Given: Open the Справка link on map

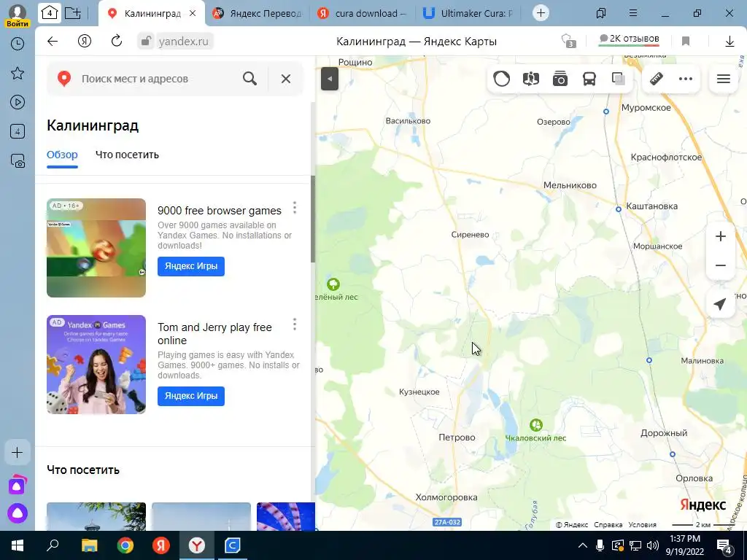Looking at the screenshot, I should tap(608, 525).
